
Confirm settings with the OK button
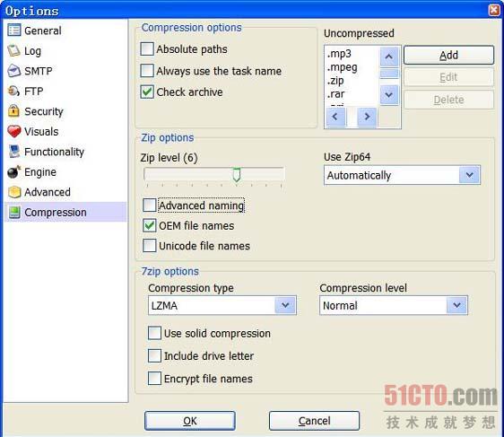click(189, 421)
